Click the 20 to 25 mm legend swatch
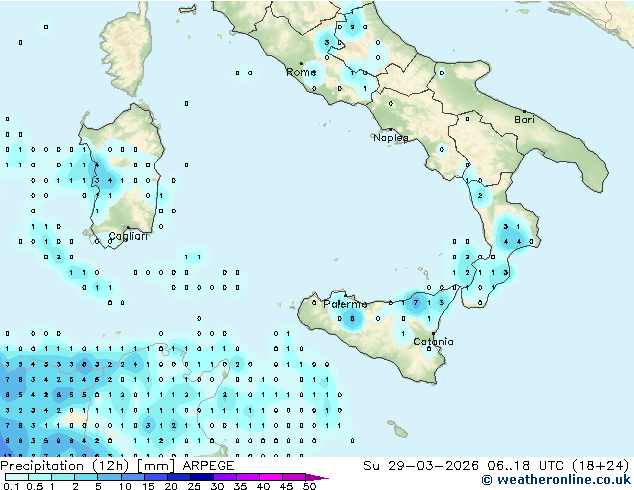The image size is (634, 490). 178,477
